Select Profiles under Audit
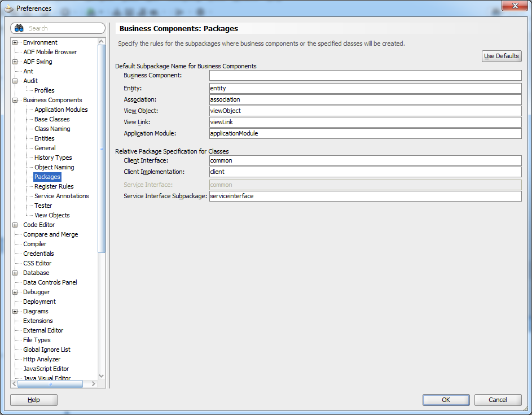532x415 pixels. pyautogui.click(x=44, y=90)
